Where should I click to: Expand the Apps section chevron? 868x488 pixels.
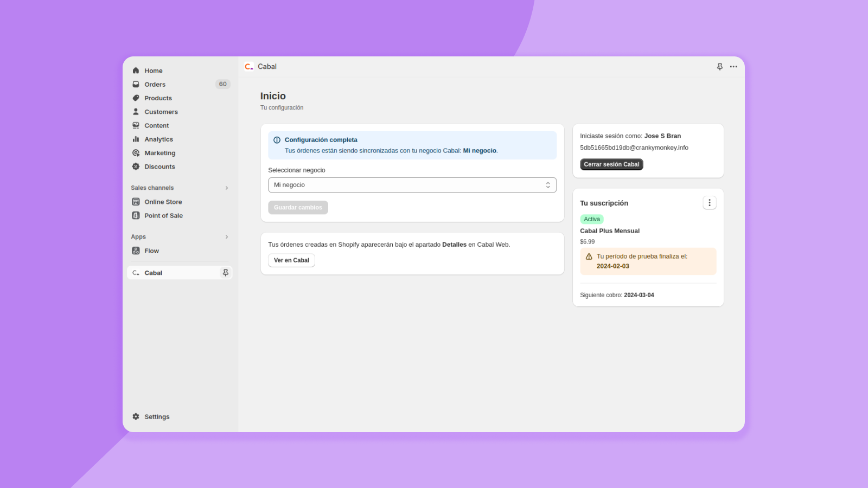(x=227, y=237)
